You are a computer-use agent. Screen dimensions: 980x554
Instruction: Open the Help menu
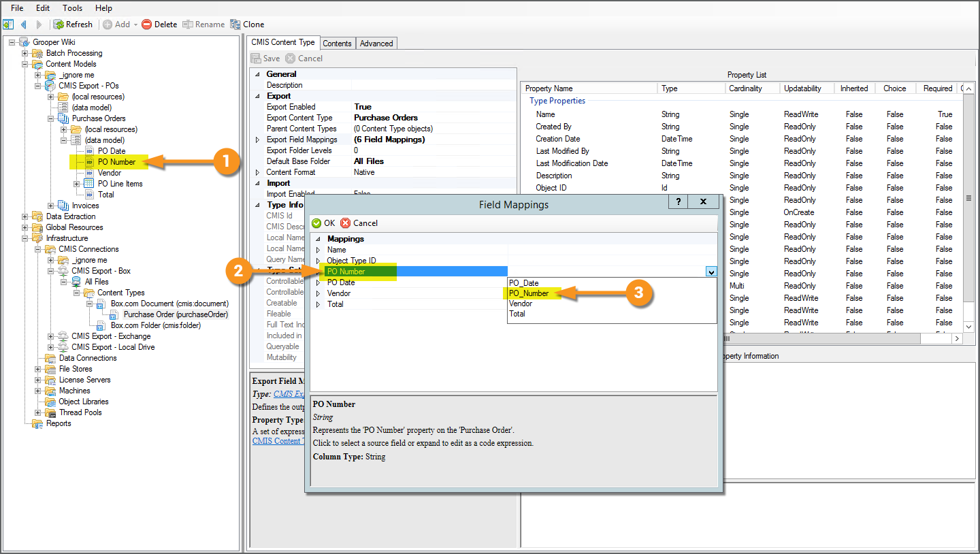click(x=103, y=8)
